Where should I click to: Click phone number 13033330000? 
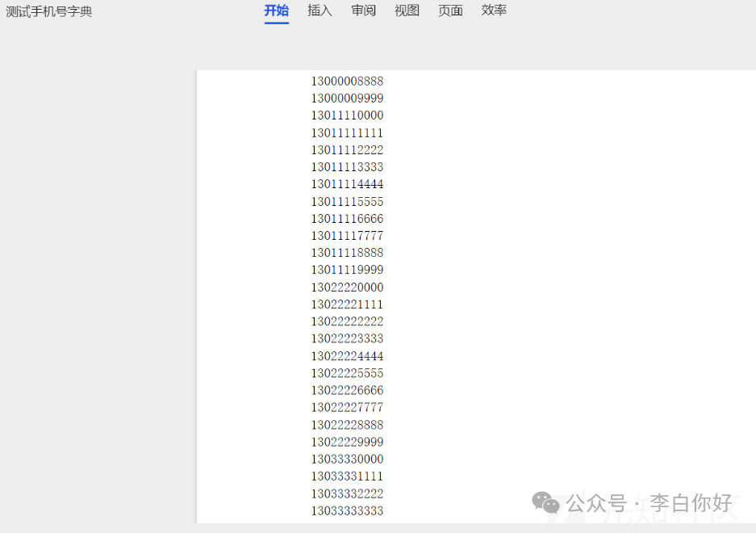347,459
